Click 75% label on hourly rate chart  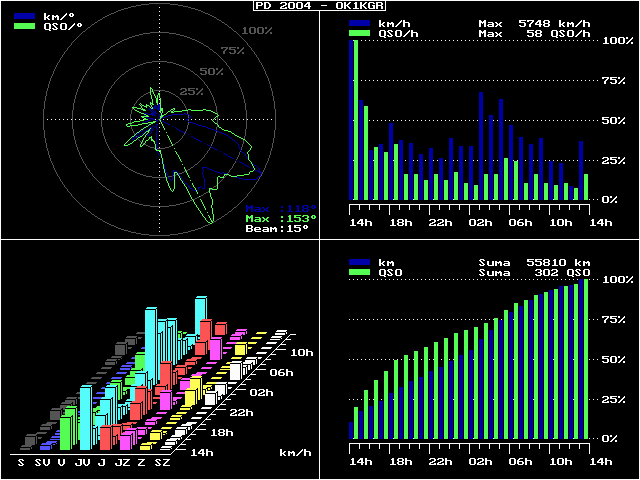click(614, 81)
